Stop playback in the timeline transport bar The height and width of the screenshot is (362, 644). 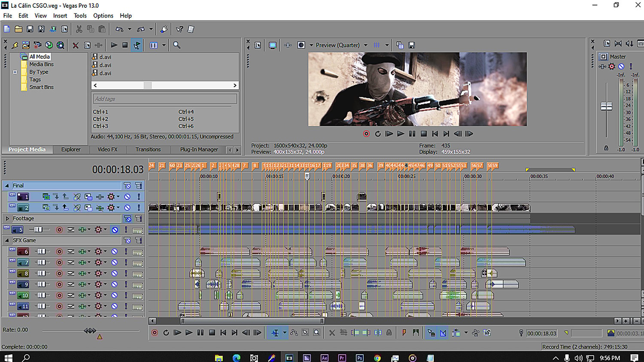pos(212,333)
